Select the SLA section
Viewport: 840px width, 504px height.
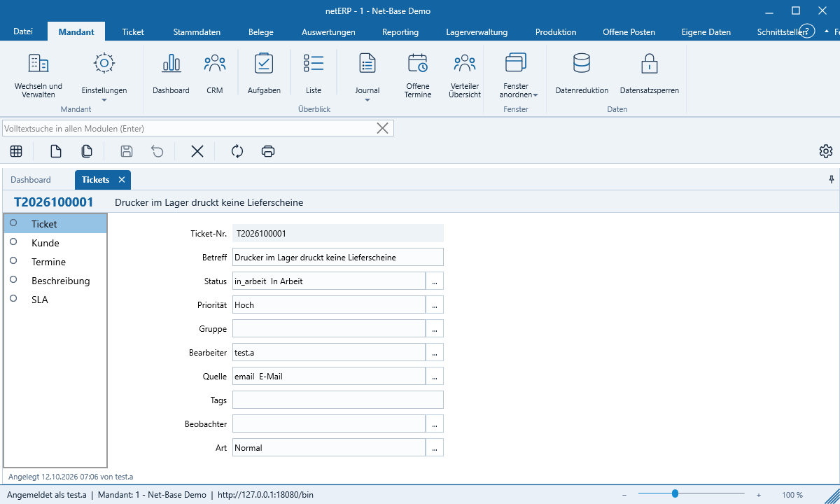pyautogui.click(x=55, y=300)
